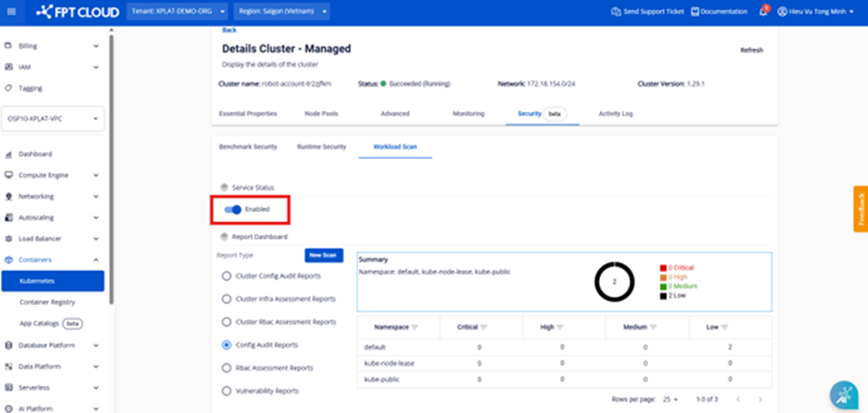Open the chat assistant floating icon
This screenshot has height=413, width=868.
pyautogui.click(x=844, y=395)
